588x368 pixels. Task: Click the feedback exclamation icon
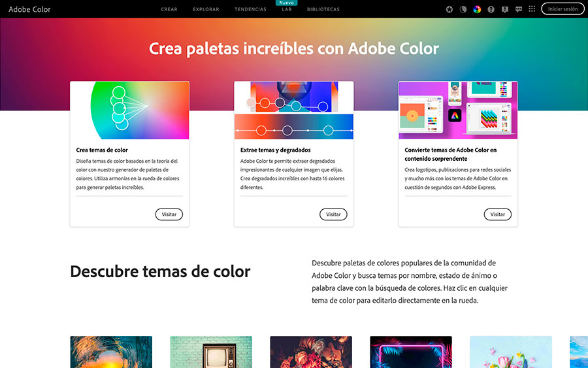pos(505,10)
